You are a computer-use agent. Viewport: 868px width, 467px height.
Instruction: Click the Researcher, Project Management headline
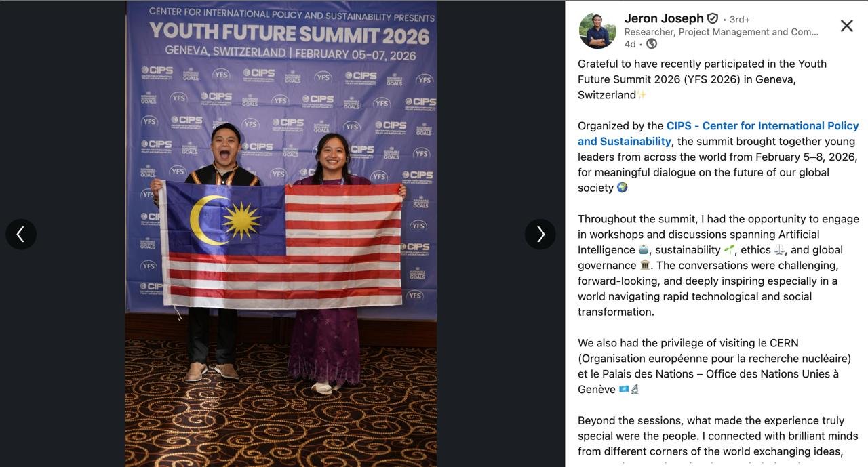pyautogui.click(x=721, y=32)
